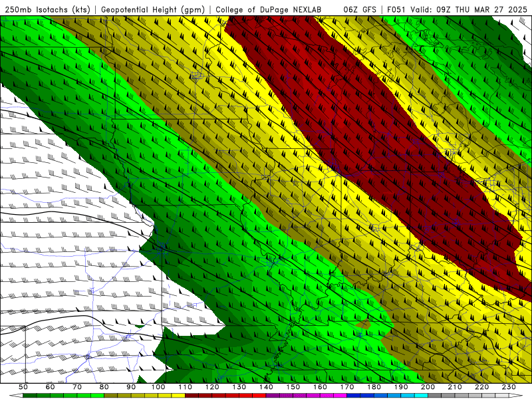This screenshot has width=532, height=399.
Task: Click the '150' value on the legend
Action: [293, 387]
